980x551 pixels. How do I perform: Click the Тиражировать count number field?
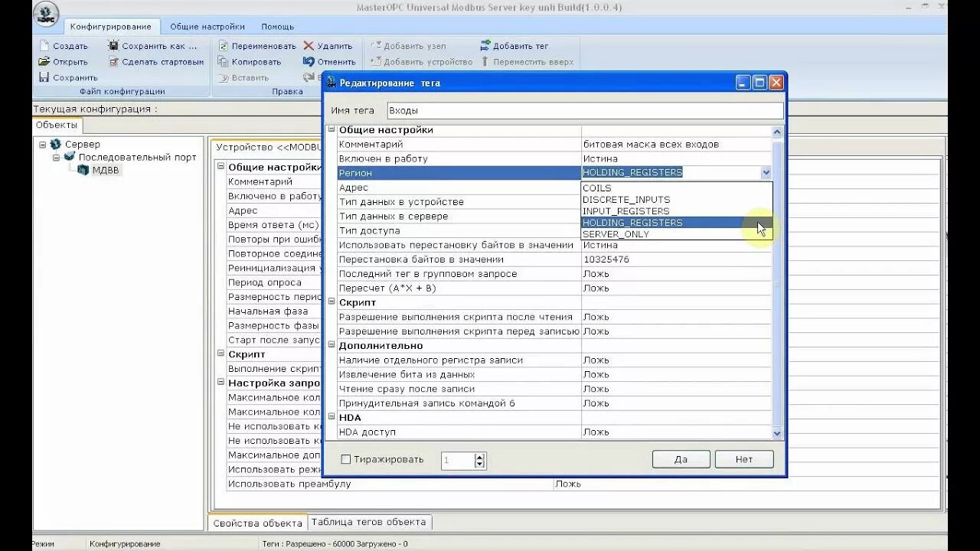(x=458, y=460)
